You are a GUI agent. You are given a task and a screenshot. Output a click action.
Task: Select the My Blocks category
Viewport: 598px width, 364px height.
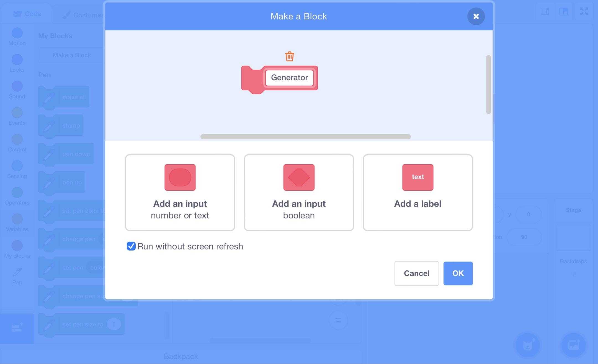[x=17, y=250]
